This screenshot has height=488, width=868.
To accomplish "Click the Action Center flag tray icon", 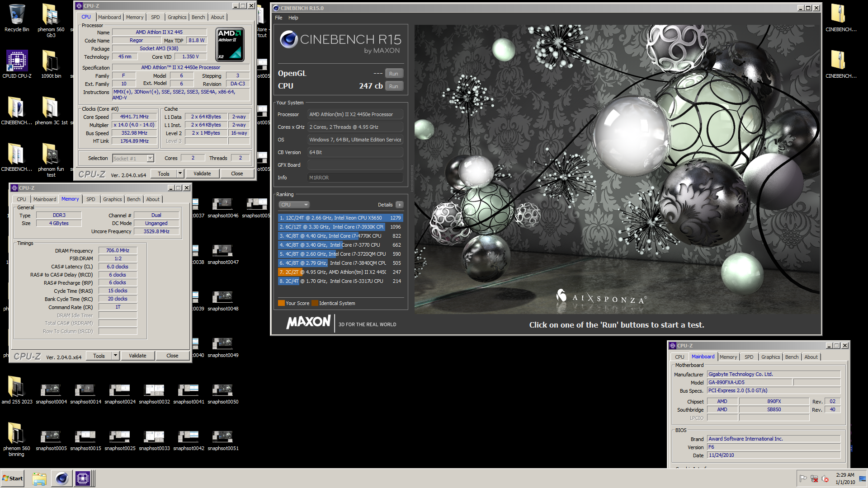I will tap(803, 479).
